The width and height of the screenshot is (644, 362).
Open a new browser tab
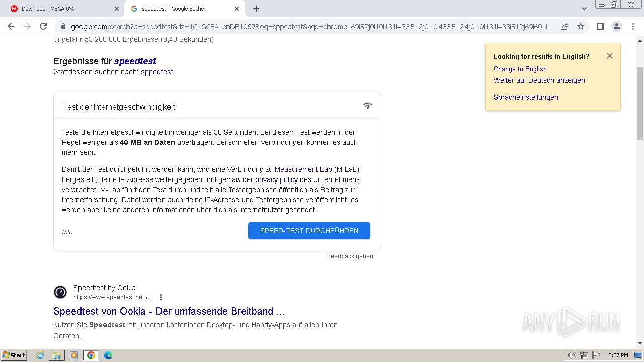point(256,9)
